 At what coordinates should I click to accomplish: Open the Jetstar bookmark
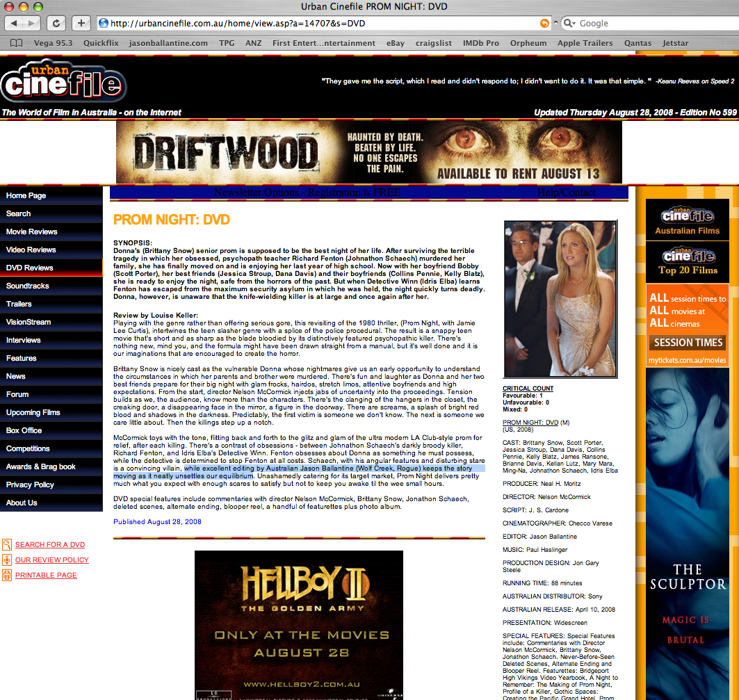[x=675, y=43]
